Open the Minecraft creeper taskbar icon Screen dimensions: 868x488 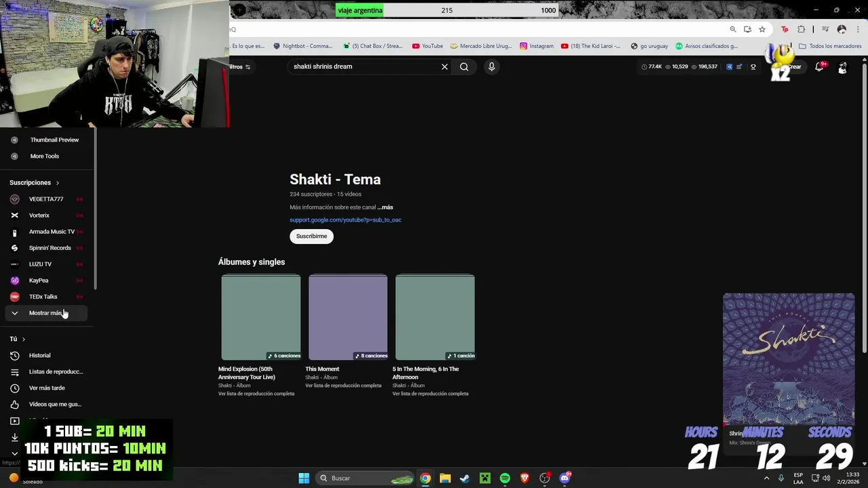click(x=485, y=478)
